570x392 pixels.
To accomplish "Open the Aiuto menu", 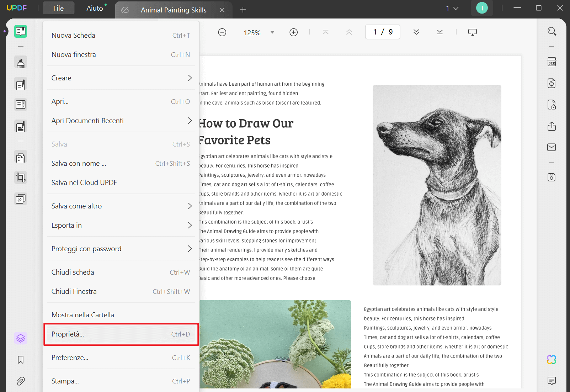I will point(95,8).
